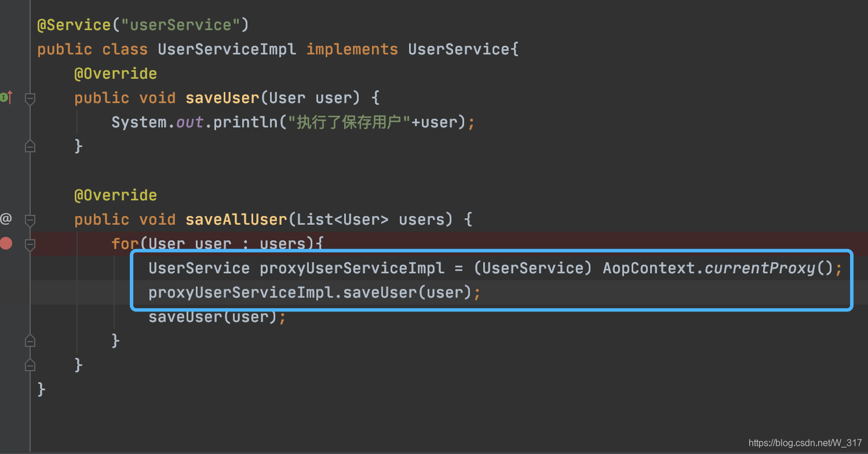Image resolution: width=868 pixels, height=454 pixels.
Task: Toggle the red breakpoint on the for loop line
Action: click(6, 243)
